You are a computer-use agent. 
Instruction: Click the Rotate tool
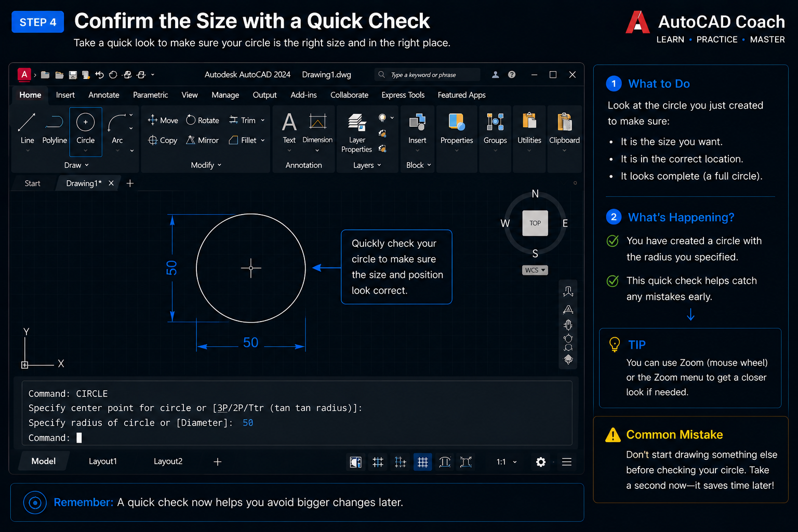pos(203,120)
